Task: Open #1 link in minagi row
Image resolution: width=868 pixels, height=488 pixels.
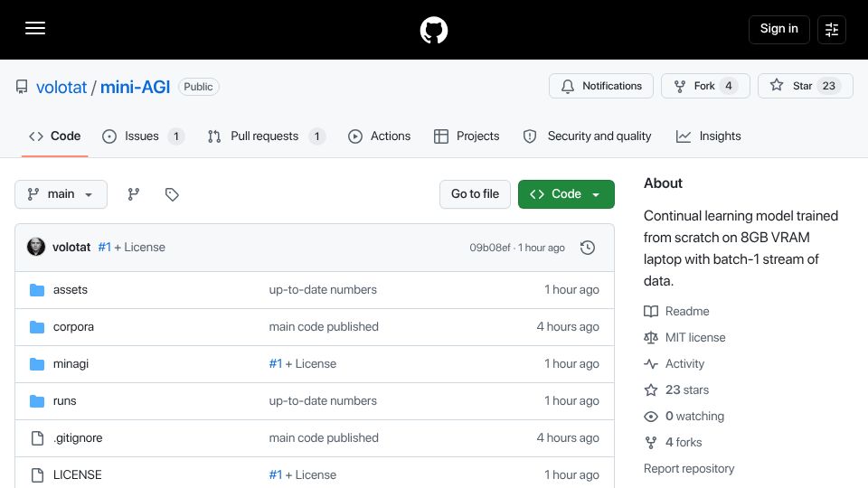Action: click(x=276, y=364)
